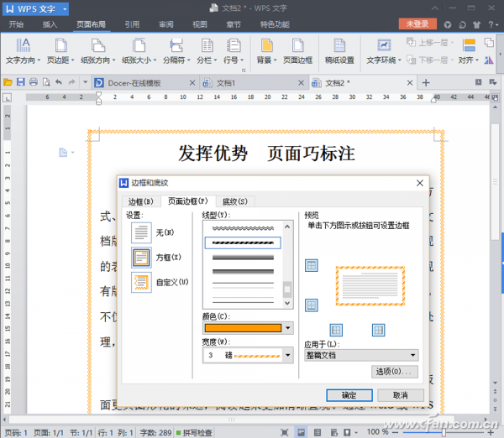Select the wavy line style

coord(243,228)
